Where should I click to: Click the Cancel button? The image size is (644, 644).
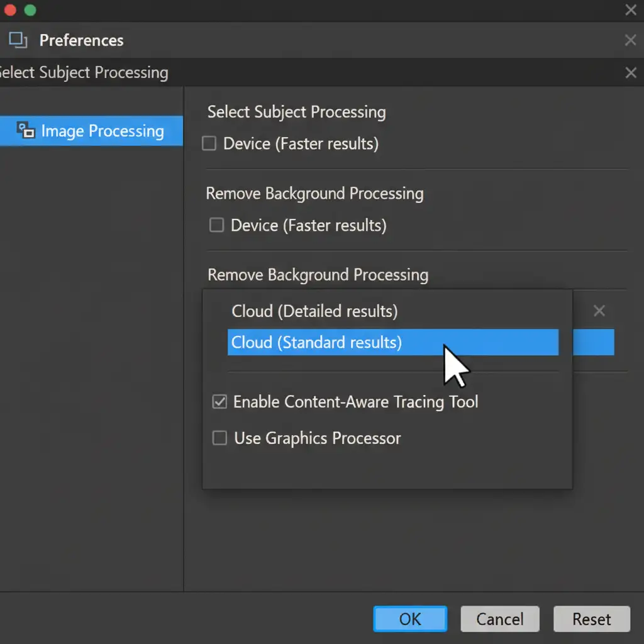click(500, 619)
